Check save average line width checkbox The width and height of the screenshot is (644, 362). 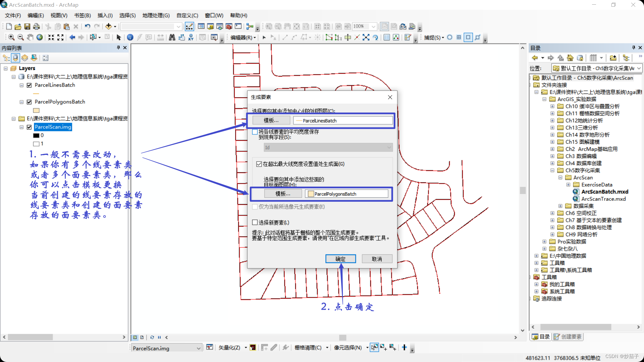click(255, 132)
